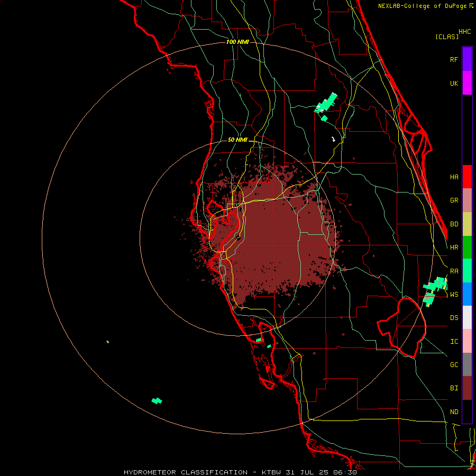476x476 pixels.
Task: Select the red HA legend swatch
Action: pyautogui.click(x=467, y=177)
